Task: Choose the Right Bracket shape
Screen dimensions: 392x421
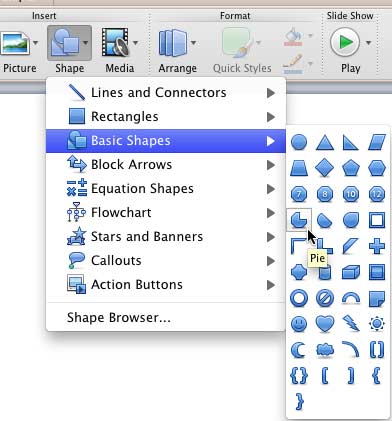Action: tap(351, 376)
